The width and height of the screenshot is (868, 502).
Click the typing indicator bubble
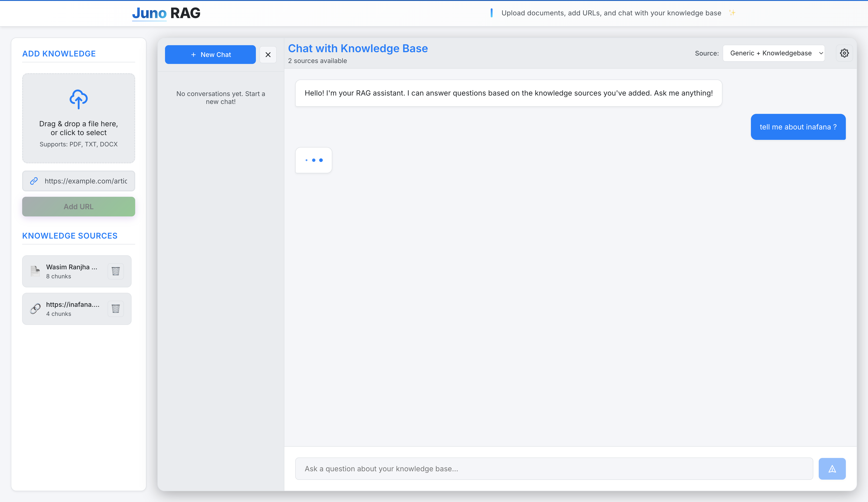click(314, 160)
